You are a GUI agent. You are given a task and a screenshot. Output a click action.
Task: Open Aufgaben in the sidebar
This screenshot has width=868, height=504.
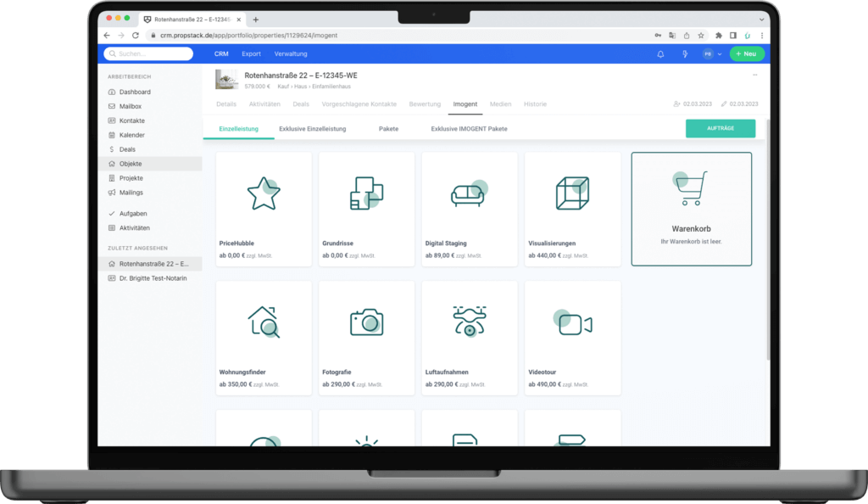(x=150, y=214)
